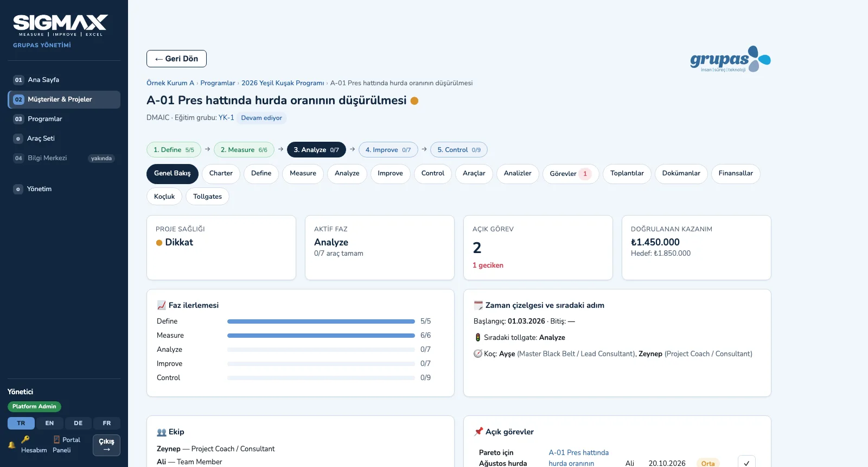Switch language to DE
868x467 pixels.
(x=78, y=423)
